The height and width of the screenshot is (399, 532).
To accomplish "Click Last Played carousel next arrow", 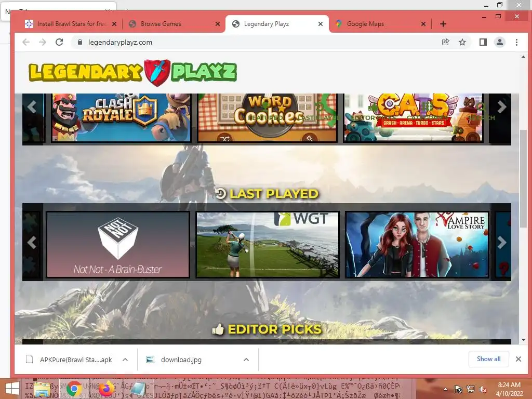I will coord(501,242).
